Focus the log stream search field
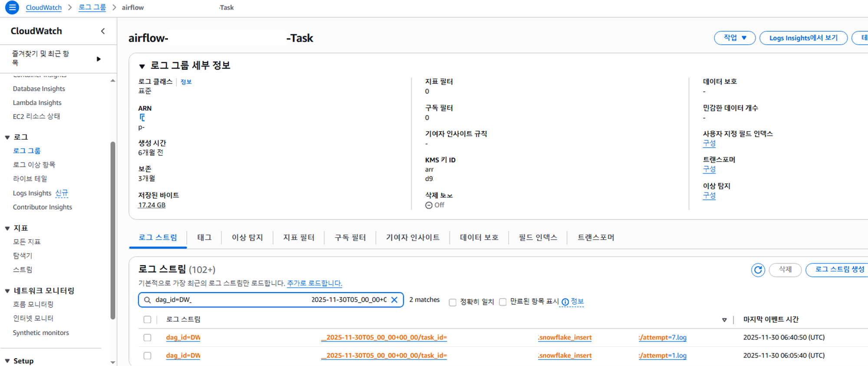This screenshot has width=868, height=366. pos(271,300)
